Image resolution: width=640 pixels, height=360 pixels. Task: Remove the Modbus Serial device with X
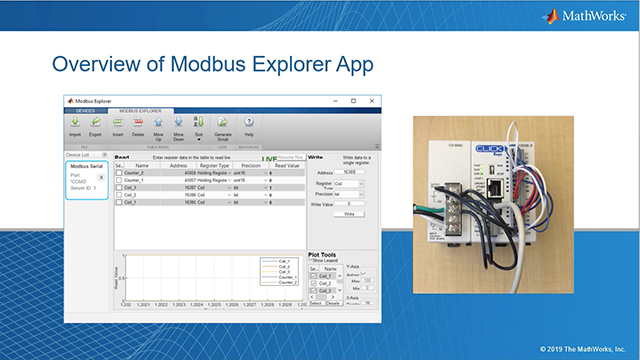pyautogui.click(x=101, y=178)
